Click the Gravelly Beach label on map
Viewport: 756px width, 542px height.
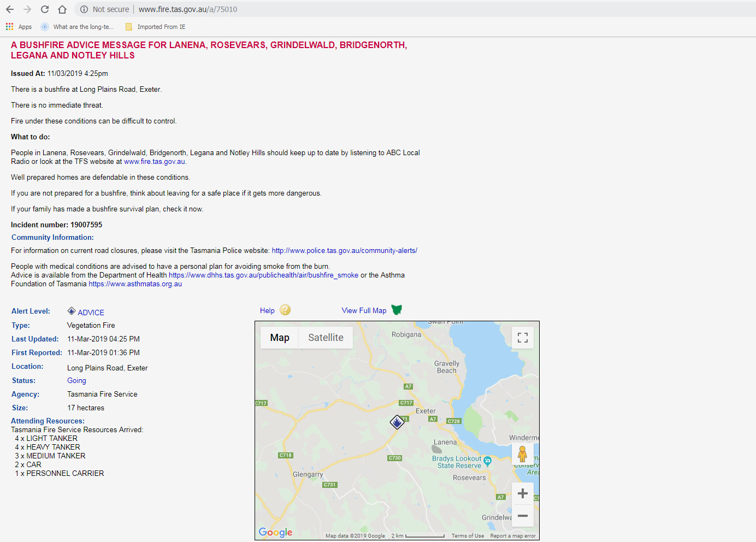point(447,367)
